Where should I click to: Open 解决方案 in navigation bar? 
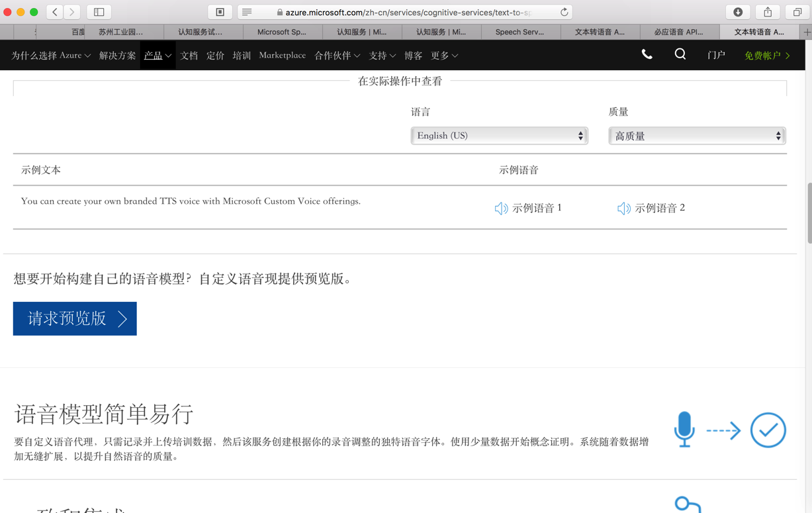(x=117, y=56)
